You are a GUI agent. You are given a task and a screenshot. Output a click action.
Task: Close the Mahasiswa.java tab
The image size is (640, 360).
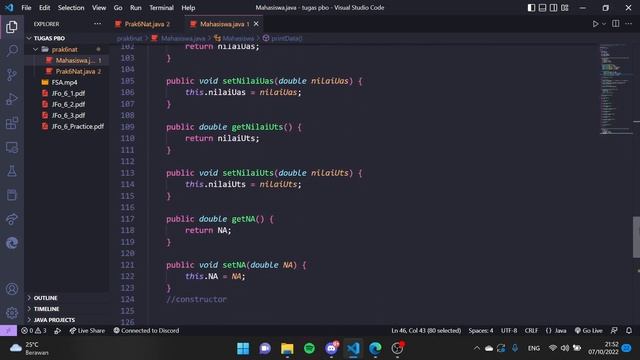point(256,24)
